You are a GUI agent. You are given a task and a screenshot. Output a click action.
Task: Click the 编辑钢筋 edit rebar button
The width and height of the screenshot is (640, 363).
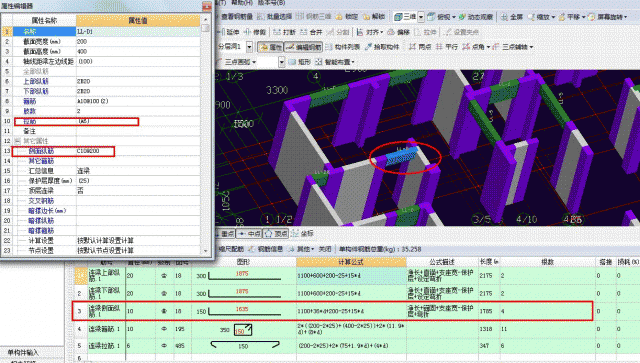pos(303,47)
